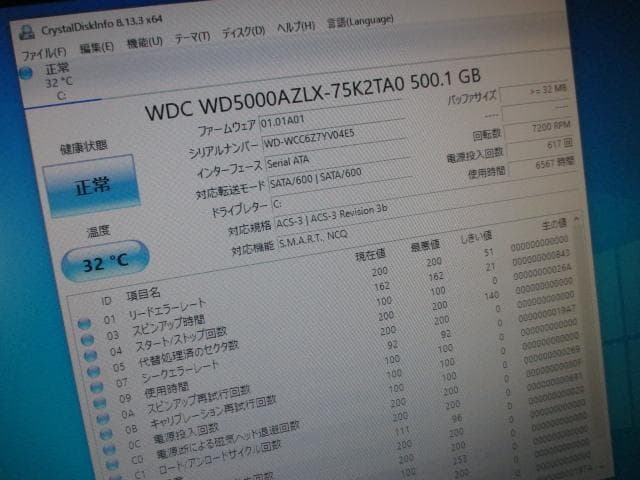Click status icon for attribute 05 代替処理済のセクタ数
The width and height of the screenshot is (640, 480).
click(x=93, y=371)
